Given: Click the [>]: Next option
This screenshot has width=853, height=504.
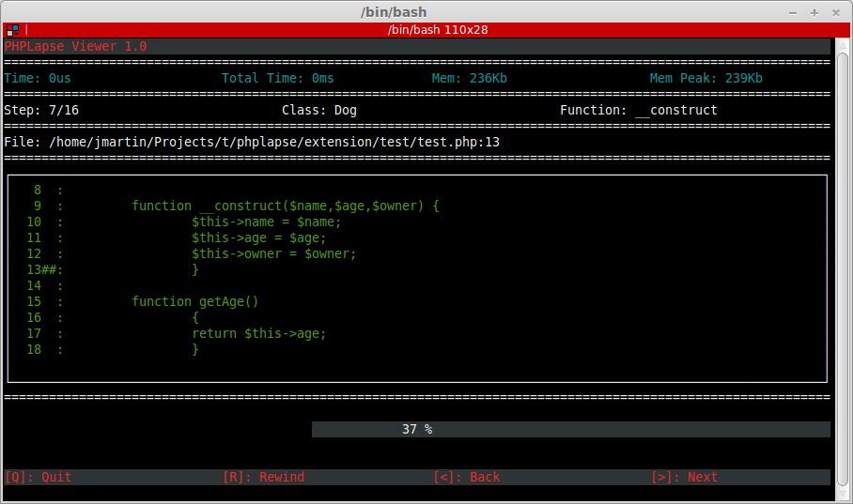Looking at the screenshot, I should (684, 477).
